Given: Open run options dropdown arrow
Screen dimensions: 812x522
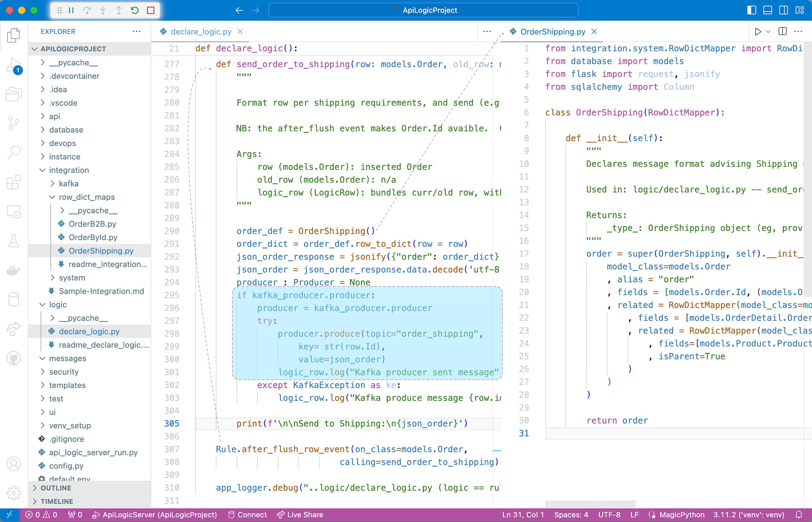Looking at the screenshot, I should [x=768, y=32].
